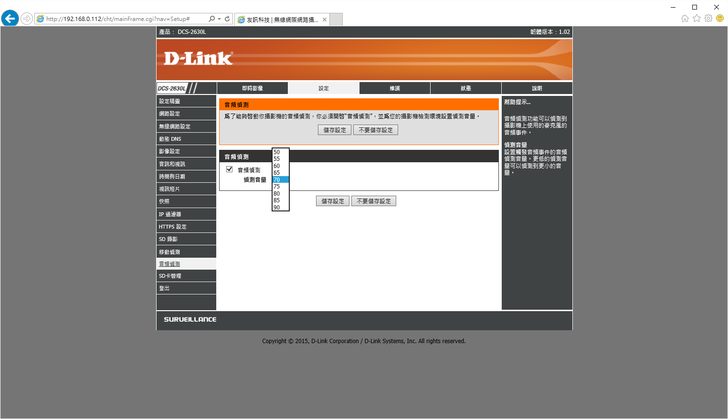Choose 80 in the volume dropdown list
The image size is (728, 419).
[x=280, y=194]
